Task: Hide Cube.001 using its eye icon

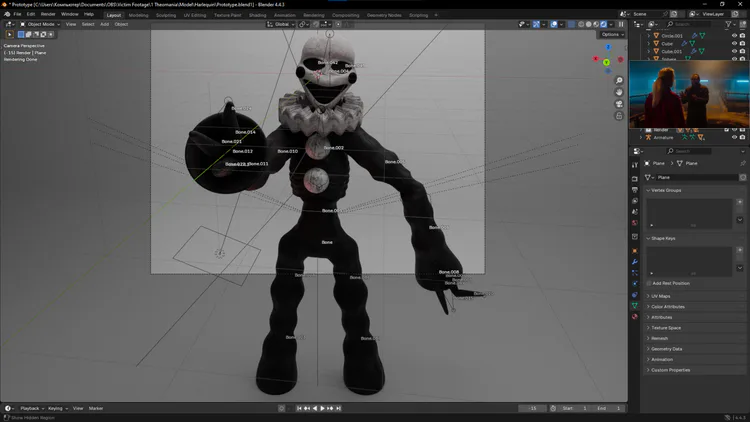Action: [734, 51]
